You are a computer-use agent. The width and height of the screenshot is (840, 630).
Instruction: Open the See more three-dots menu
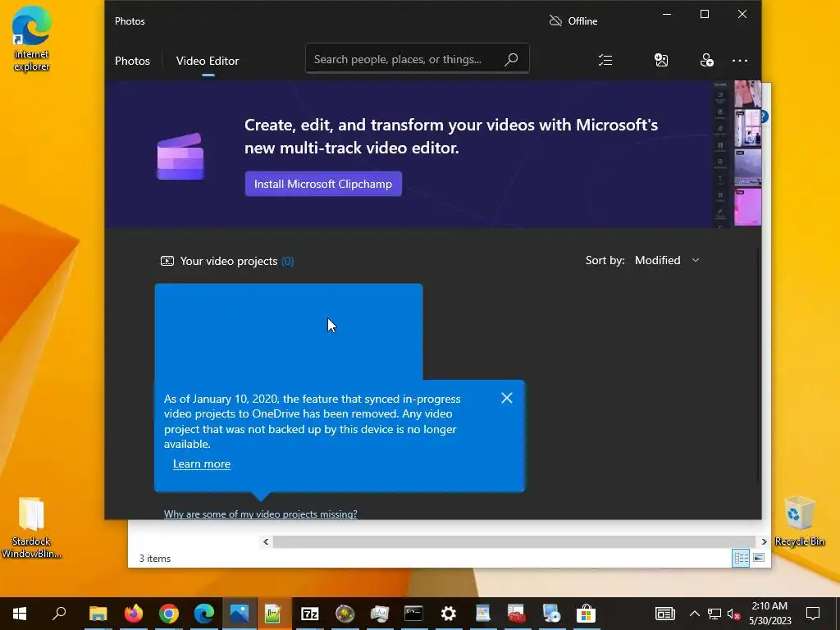click(x=740, y=61)
